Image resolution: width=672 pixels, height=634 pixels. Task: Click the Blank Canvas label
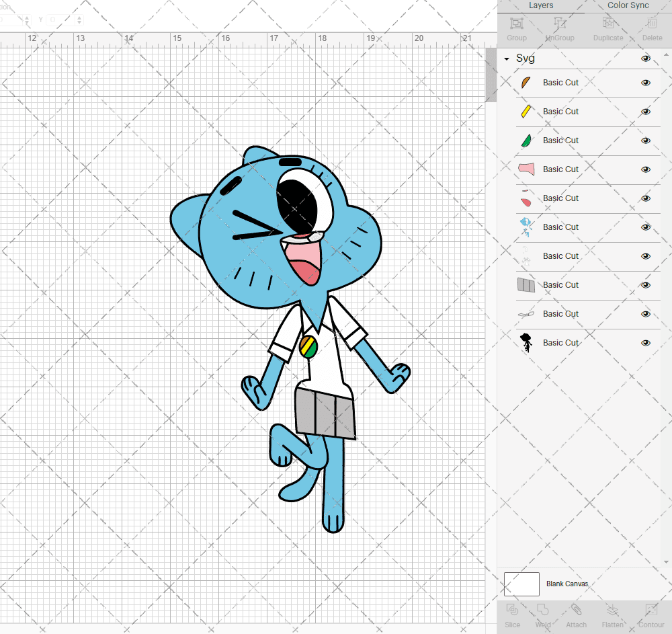tap(567, 584)
